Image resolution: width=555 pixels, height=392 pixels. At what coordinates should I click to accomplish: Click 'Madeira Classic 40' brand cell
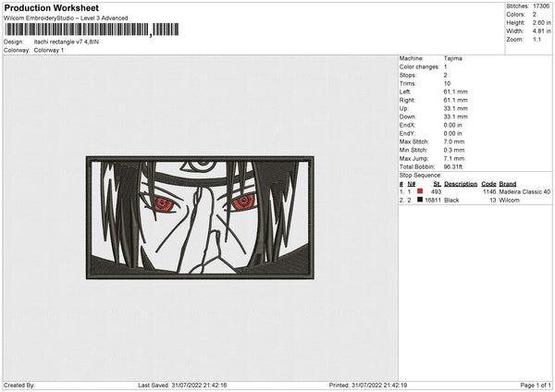click(x=524, y=191)
